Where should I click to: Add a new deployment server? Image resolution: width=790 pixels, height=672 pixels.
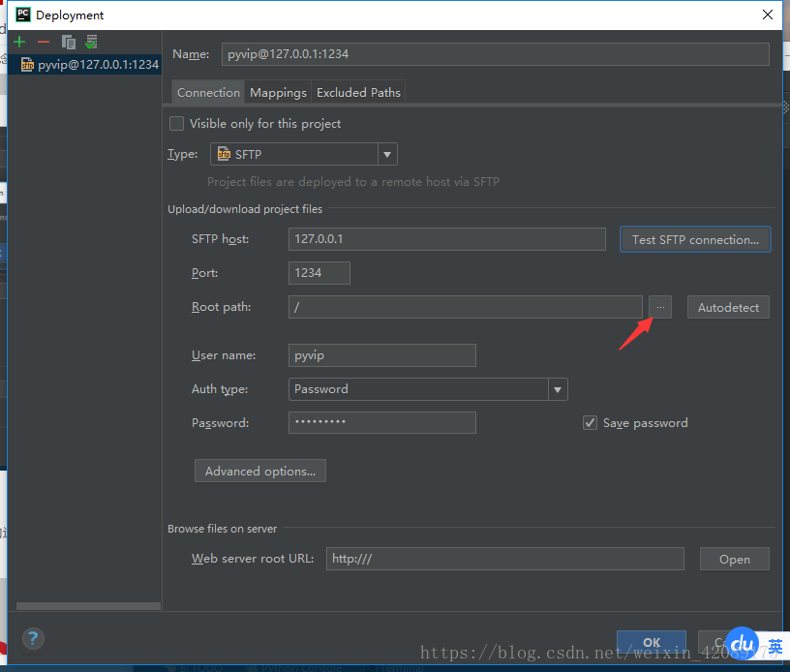pyautogui.click(x=19, y=42)
